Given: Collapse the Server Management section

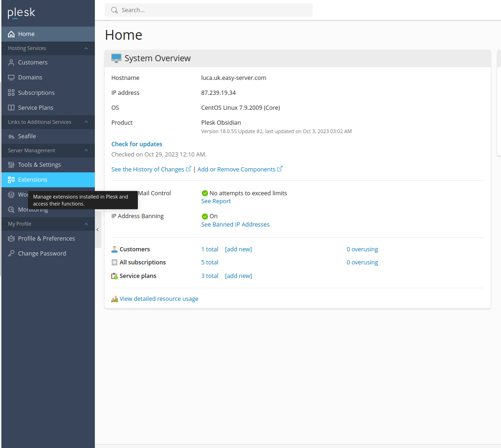Looking at the screenshot, I should [86, 150].
